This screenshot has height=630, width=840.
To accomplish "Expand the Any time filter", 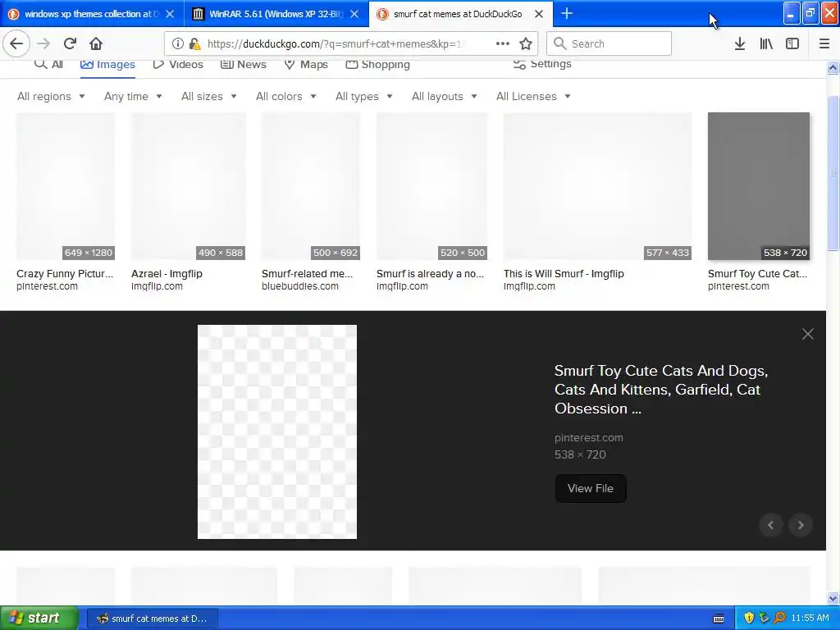I will pos(133,97).
